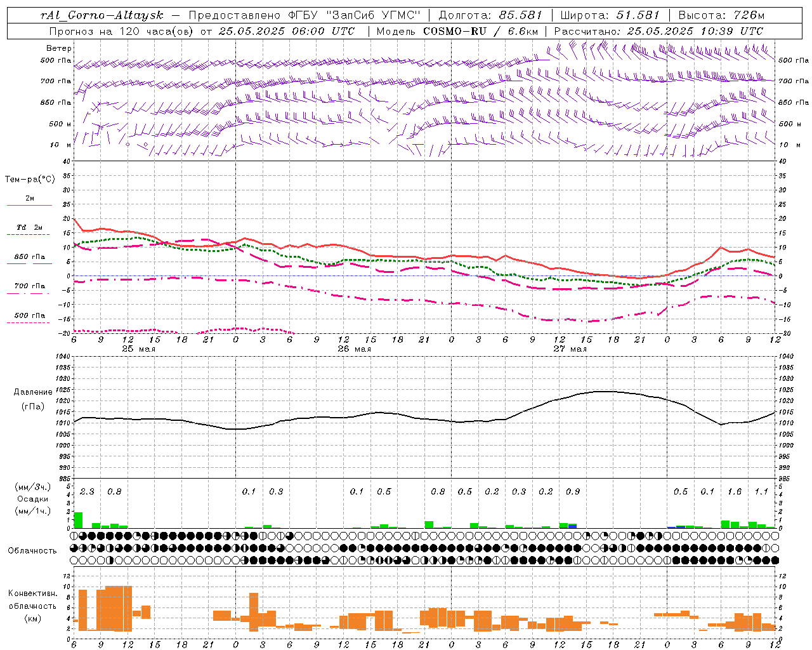Click the forecast start 25.05.2025 06:00 UTC
This screenshot has height=650, width=812.
pyautogui.click(x=286, y=31)
